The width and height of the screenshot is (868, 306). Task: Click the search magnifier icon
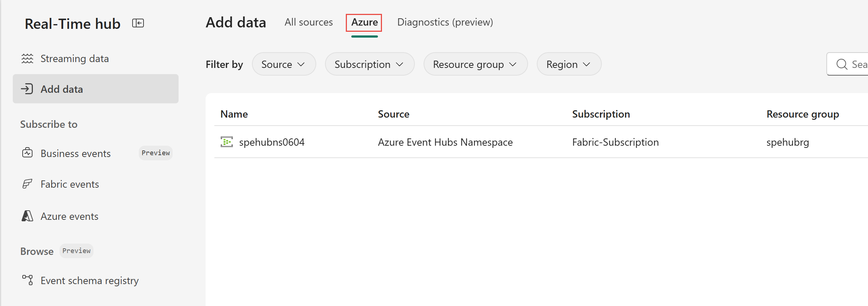(842, 64)
